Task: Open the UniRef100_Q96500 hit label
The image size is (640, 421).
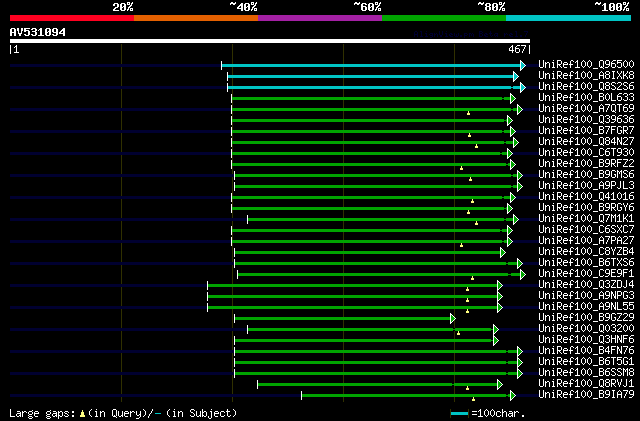Action: tap(586, 65)
